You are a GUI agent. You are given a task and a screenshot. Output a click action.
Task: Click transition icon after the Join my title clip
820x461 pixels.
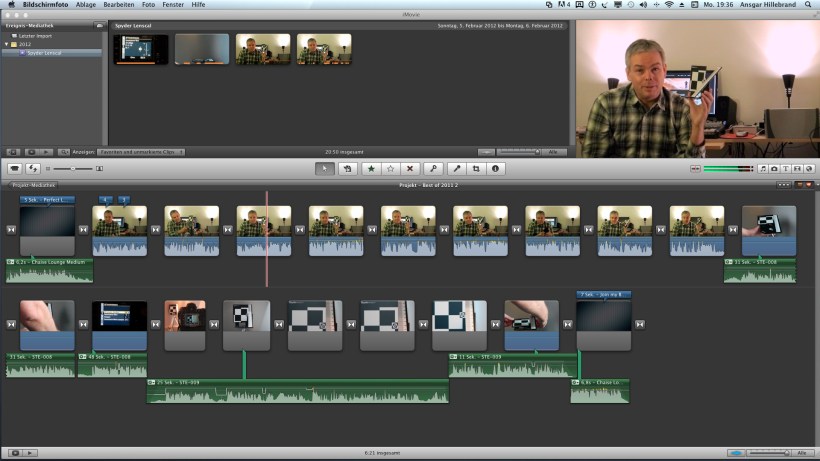tap(640, 325)
